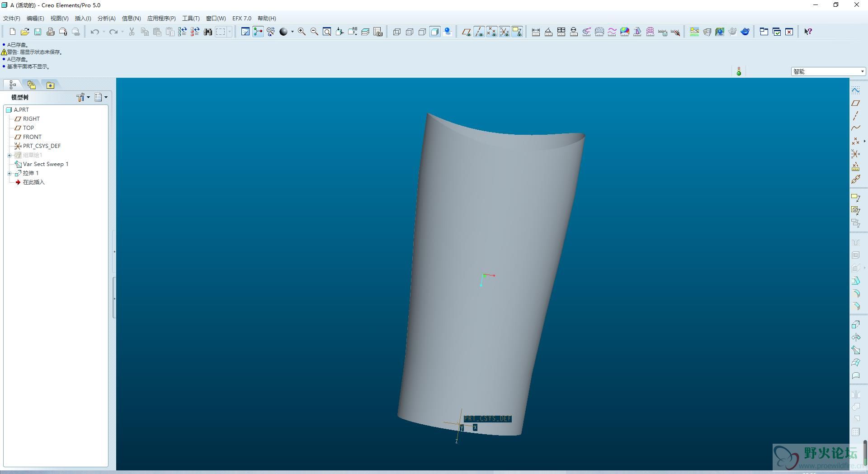Screen dimensions: 868x474
Task: Open the selection box dropdown arrow
Action: [230, 32]
